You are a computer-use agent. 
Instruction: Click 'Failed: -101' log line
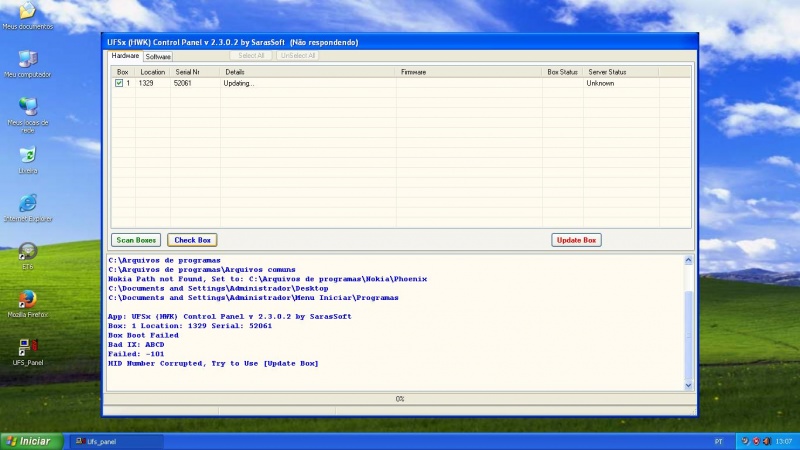[x=136, y=354]
